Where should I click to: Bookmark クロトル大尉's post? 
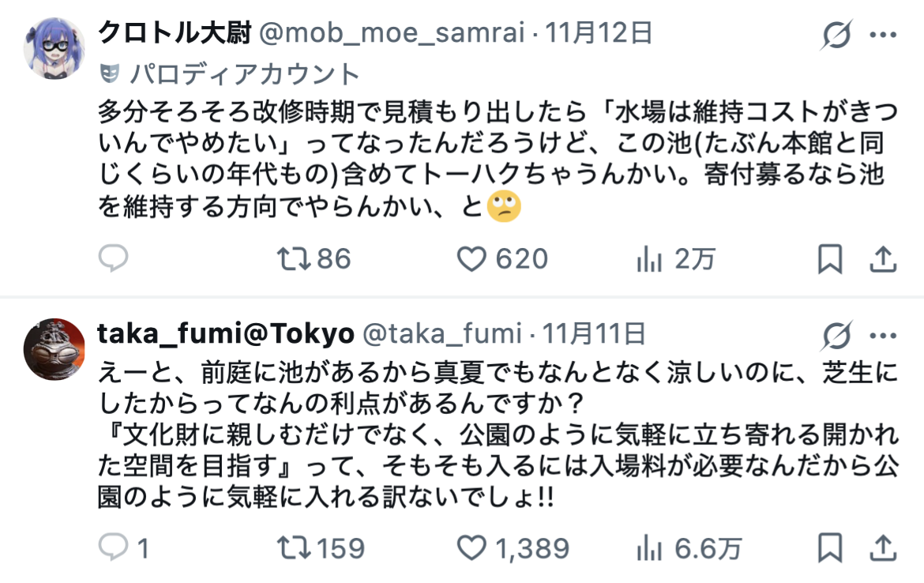coord(830,258)
